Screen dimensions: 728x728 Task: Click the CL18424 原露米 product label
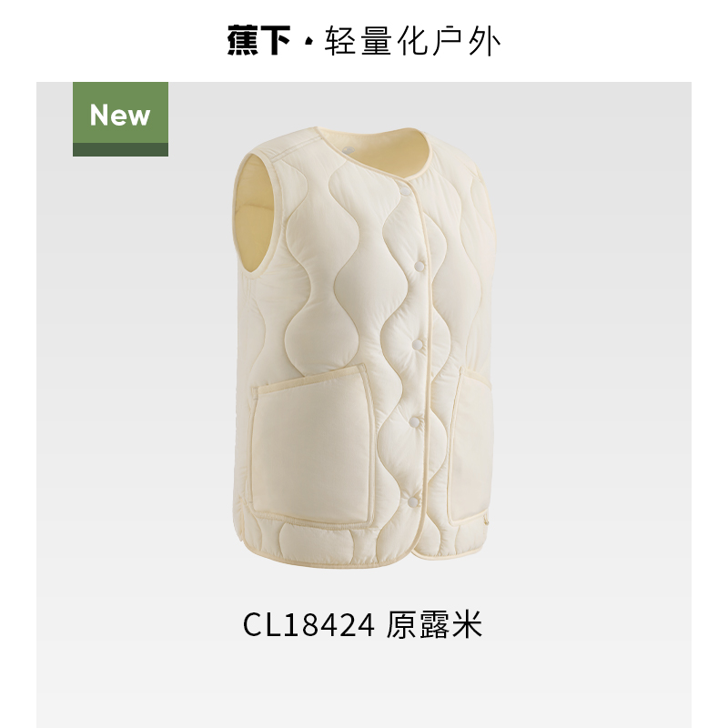(363, 625)
